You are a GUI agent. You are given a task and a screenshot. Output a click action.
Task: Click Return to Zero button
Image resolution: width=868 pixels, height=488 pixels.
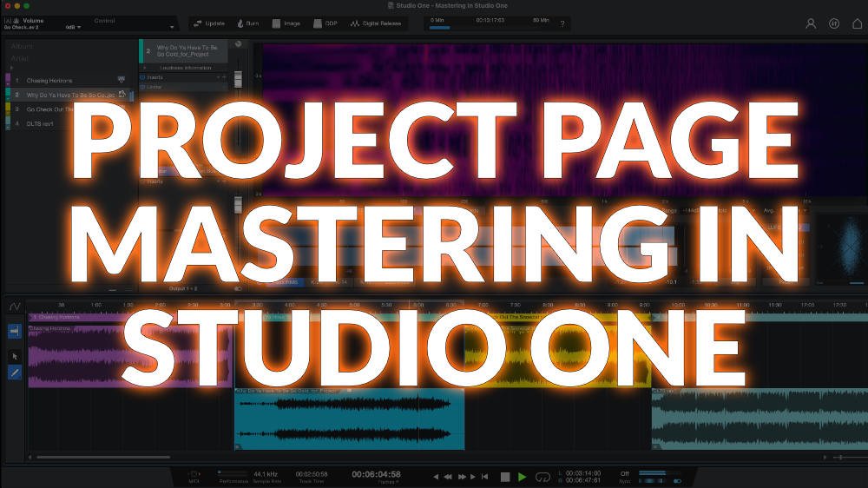coord(485,477)
